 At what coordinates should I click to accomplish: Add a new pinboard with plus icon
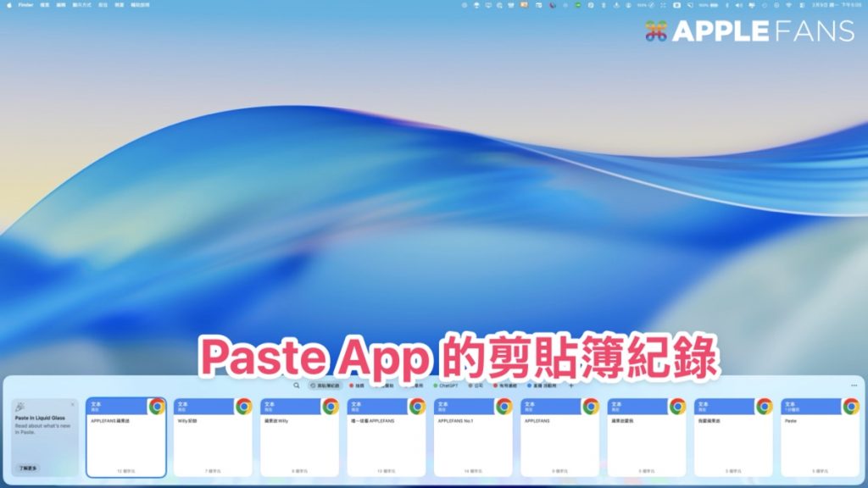click(571, 385)
